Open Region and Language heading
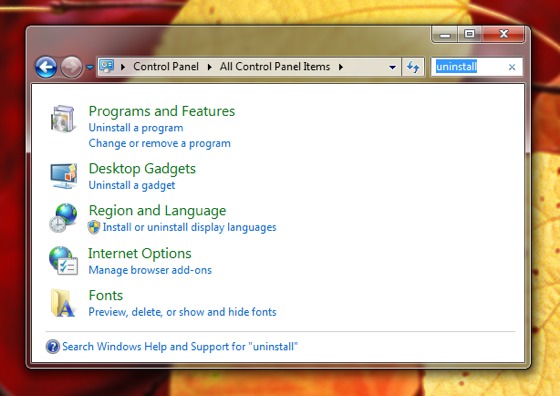Screen dimensions: 560x396 pos(157,211)
